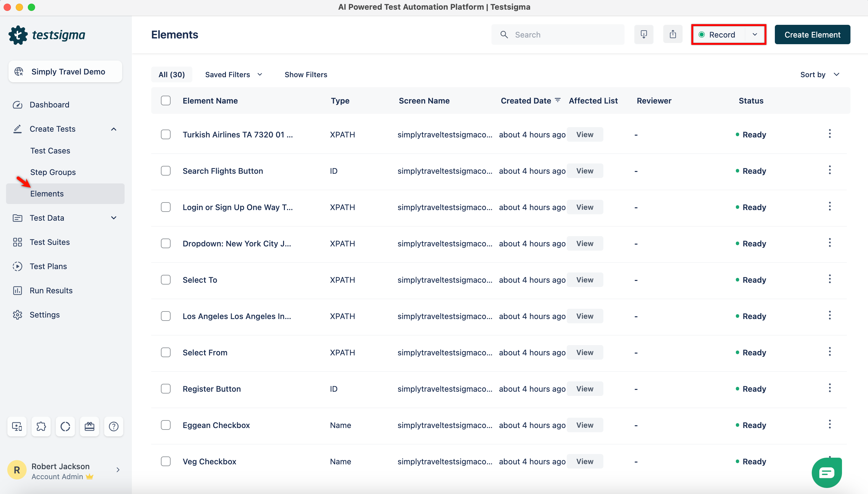Open Step Groups in sidebar
Screen dimensions: 868x494
click(53, 172)
